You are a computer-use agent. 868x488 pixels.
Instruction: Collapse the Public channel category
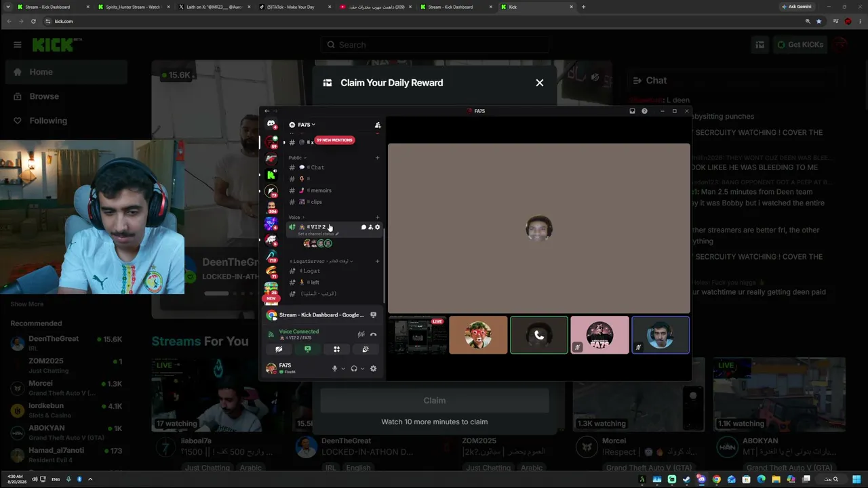(x=298, y=158)
